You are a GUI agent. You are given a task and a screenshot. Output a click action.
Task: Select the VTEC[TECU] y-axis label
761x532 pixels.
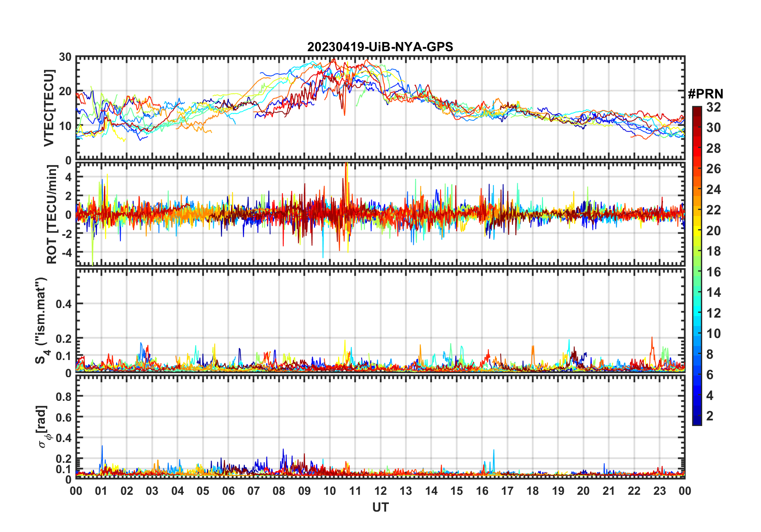(x=49, y=108)
